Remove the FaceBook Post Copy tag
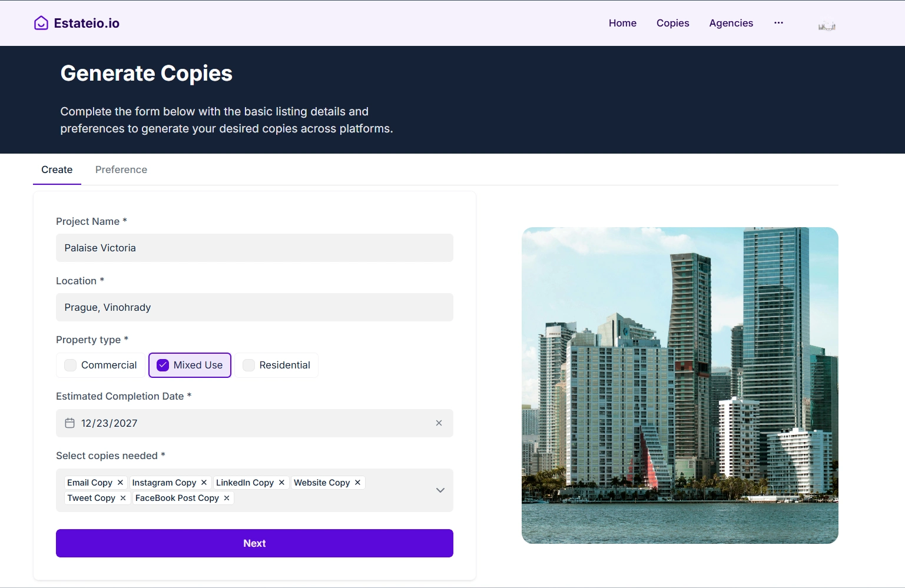The width and height of the screenshot is (905, 588). pos(227,498)
